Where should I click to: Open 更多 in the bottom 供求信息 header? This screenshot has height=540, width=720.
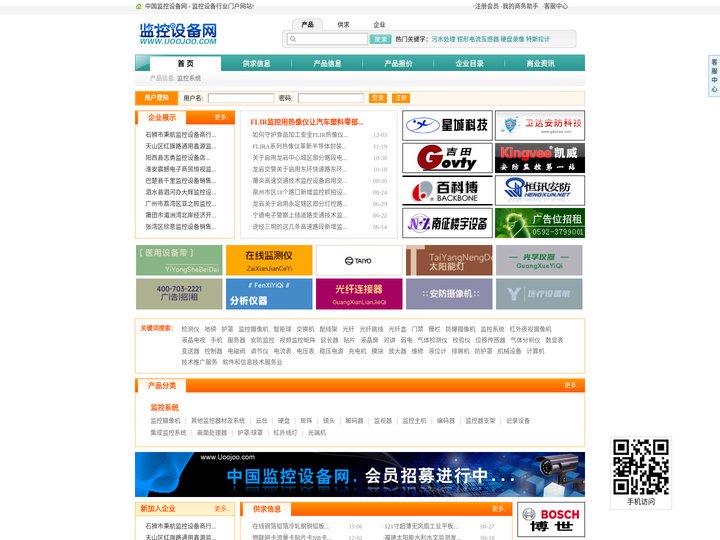499,508
